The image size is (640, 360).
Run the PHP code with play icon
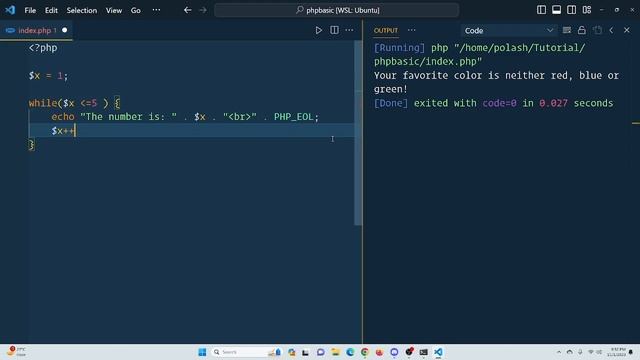pyautogui.click(x=318, y=30)
